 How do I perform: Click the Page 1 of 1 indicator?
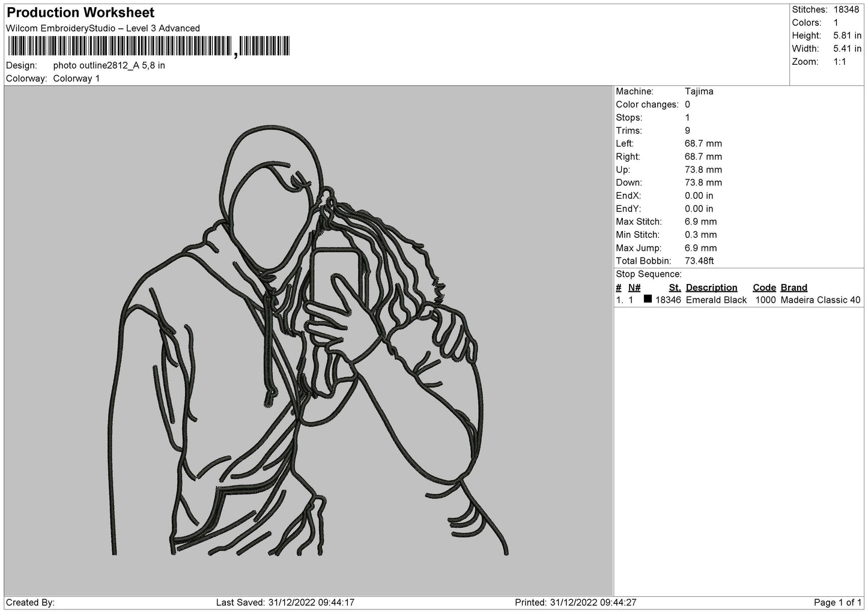point(837,602)
